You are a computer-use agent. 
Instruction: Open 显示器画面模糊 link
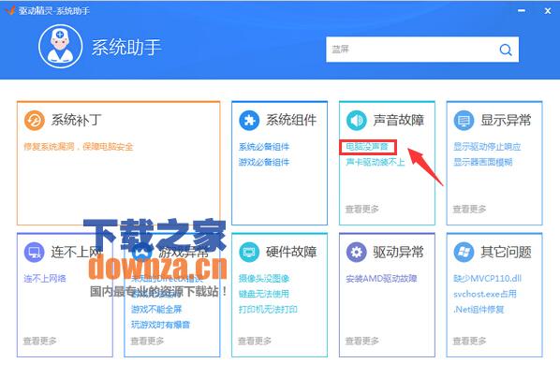pos(483,162)
